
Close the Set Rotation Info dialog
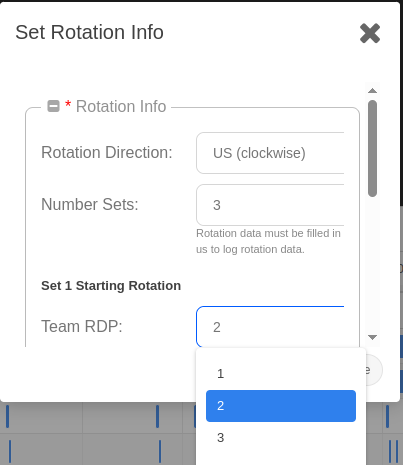coord(370,33)
